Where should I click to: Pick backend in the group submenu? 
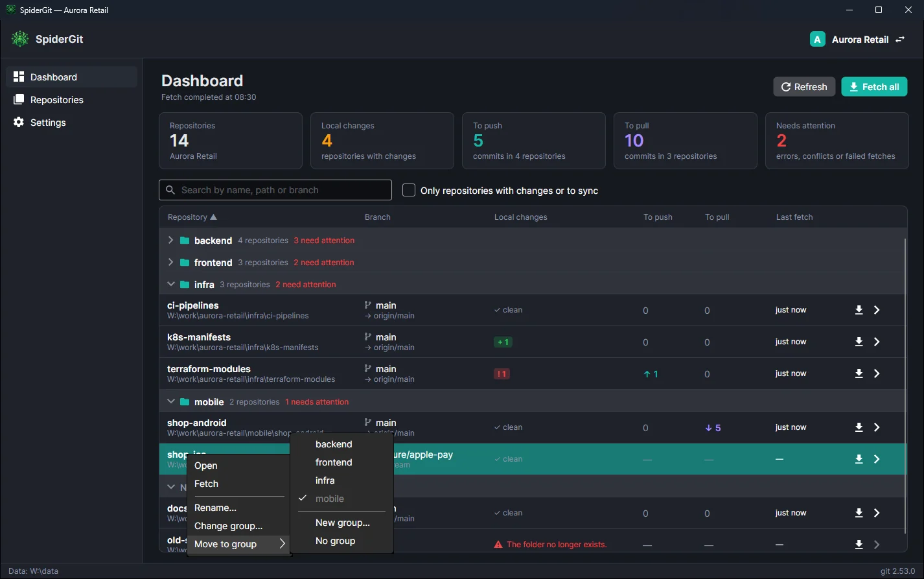pyautogui.click(x=341, y=444)
